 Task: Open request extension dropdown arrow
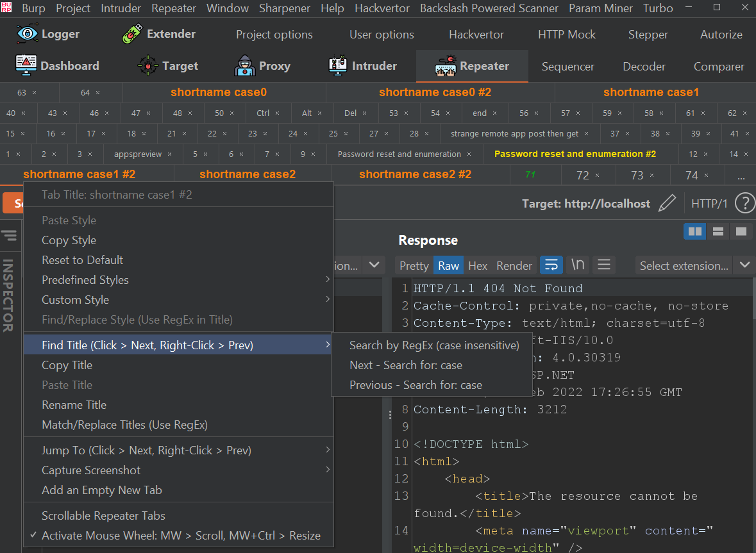(x=374, y=265)
